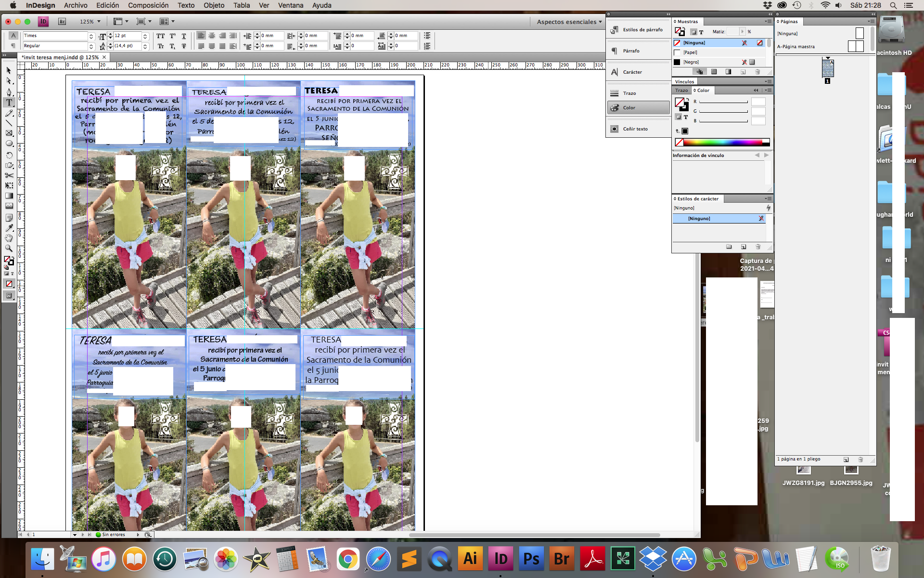Select the Zoom magnifier tool
The height and width of the screenshot is (578, 924).
point(9,248)
